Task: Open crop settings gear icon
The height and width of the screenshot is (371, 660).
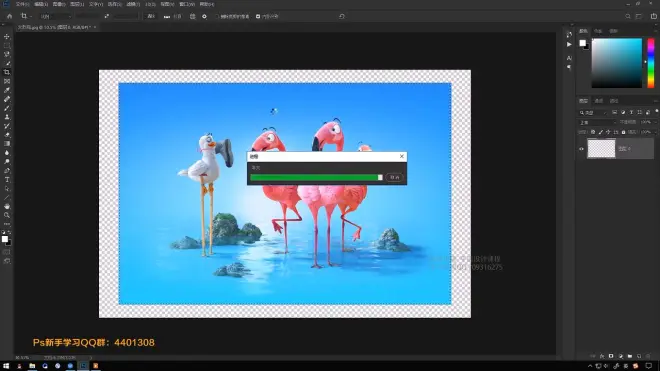Action: click(204, 16)
